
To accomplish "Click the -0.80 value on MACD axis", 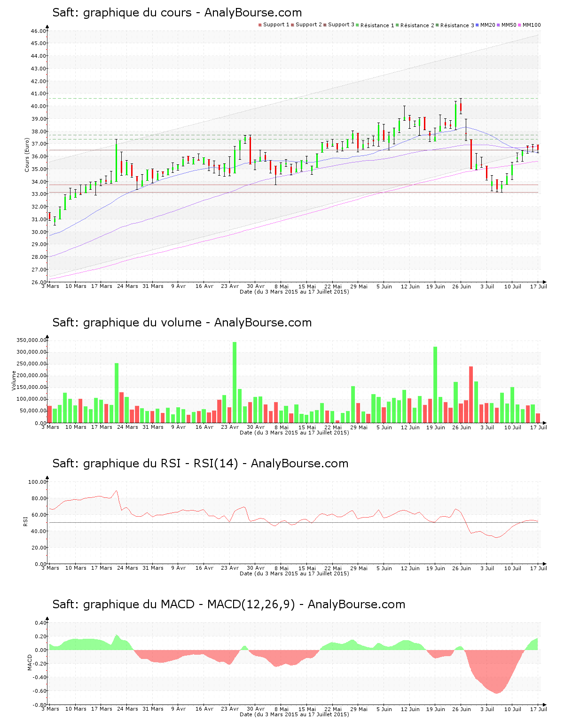I will click(x=39, y=705).
